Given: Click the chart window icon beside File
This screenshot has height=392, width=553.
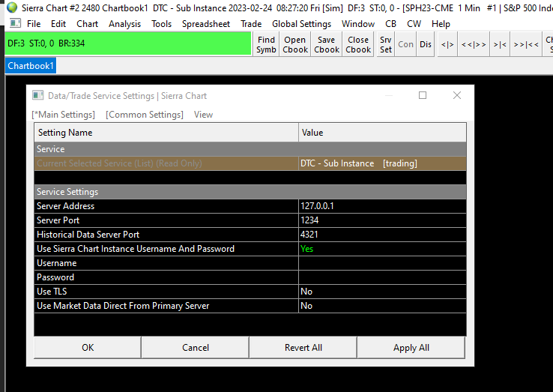Looking at the screenshot, I should pyautogui.click(x=15, y=24).
